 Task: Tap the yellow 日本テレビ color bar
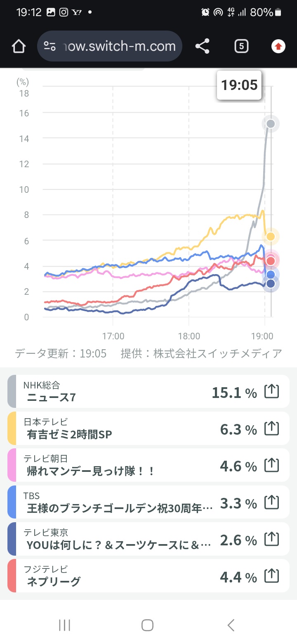click(12, 429)
